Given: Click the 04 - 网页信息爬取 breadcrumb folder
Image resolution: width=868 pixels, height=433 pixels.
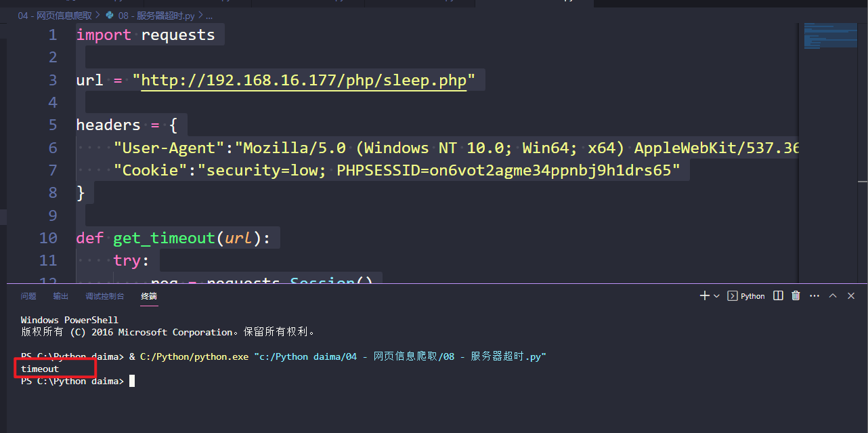Looking at the screenshot, I should (55, 15).
